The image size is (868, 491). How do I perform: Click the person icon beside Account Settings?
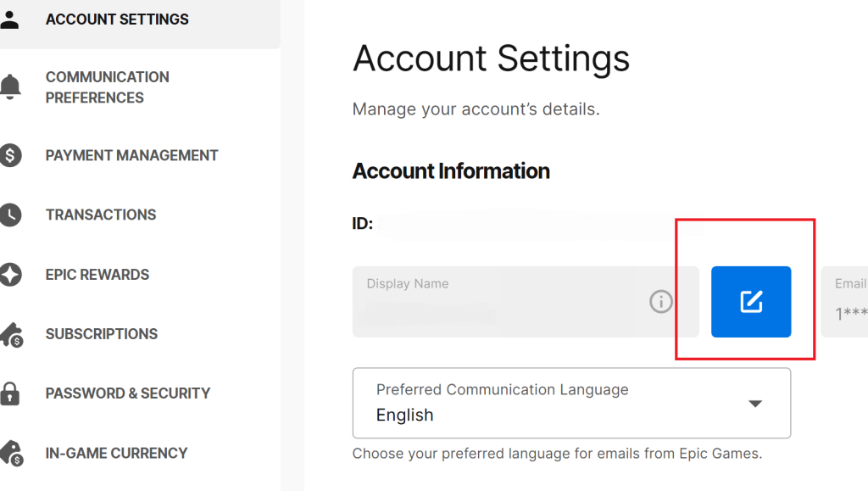pos(9,20)
